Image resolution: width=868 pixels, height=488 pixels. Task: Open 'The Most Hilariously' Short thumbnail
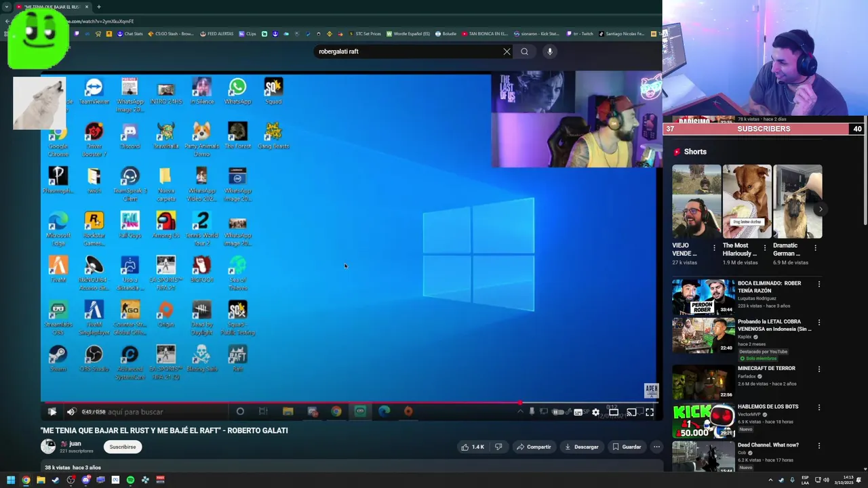click(747, 201)
